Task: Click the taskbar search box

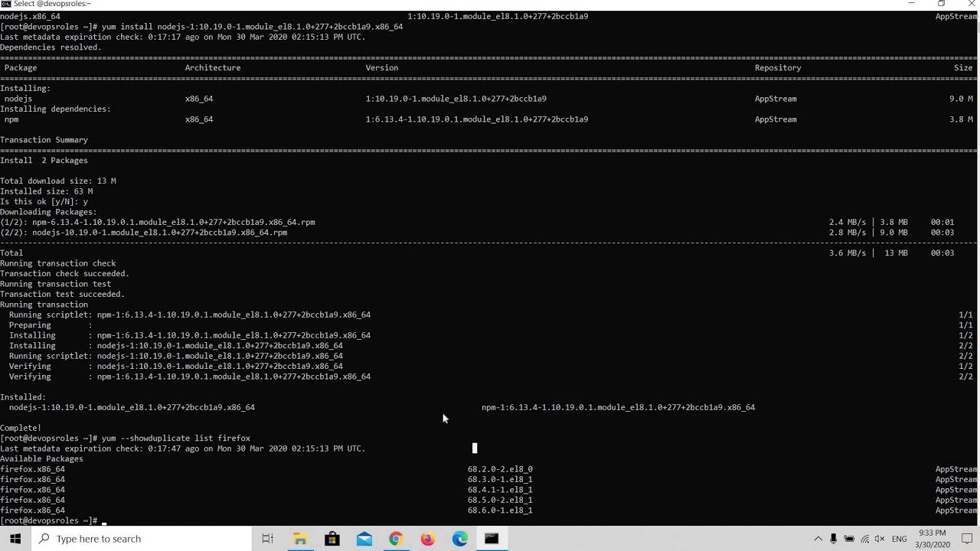Action: click(142, 539)
